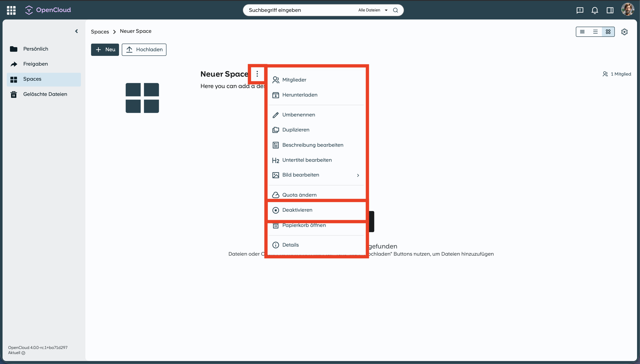The width and height of the screenshot is (640, 364).
Task: Open the Alle Dateien search scope dropdown
Action: pyautogui.click(x=373, y=10)
